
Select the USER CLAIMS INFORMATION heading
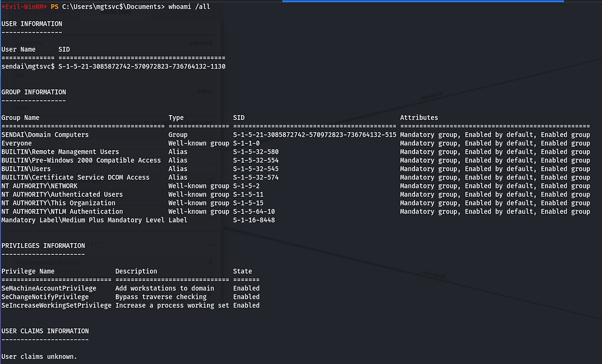45,331
